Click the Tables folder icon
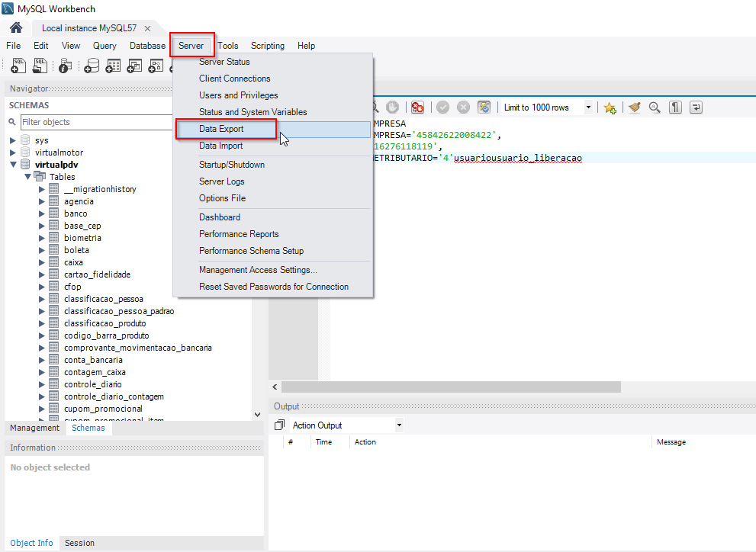Viewport: 756px width, 552px height. (x=40, y=176)
